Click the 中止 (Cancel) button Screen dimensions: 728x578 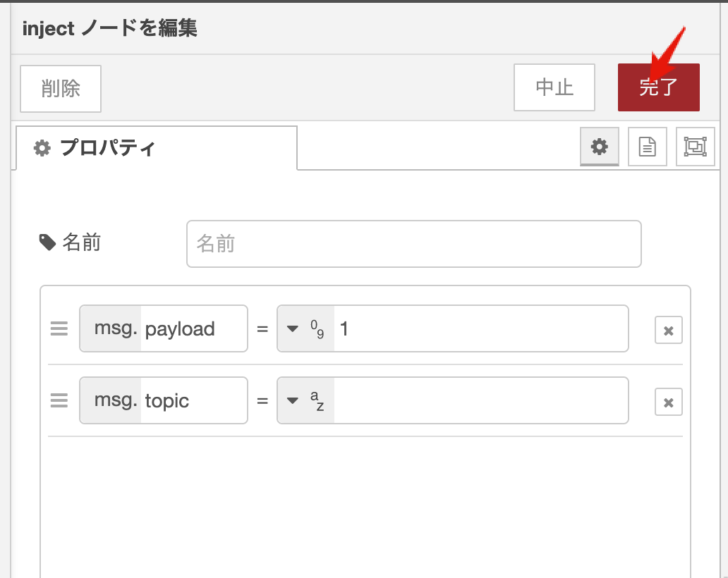click(x=554, y=87)
